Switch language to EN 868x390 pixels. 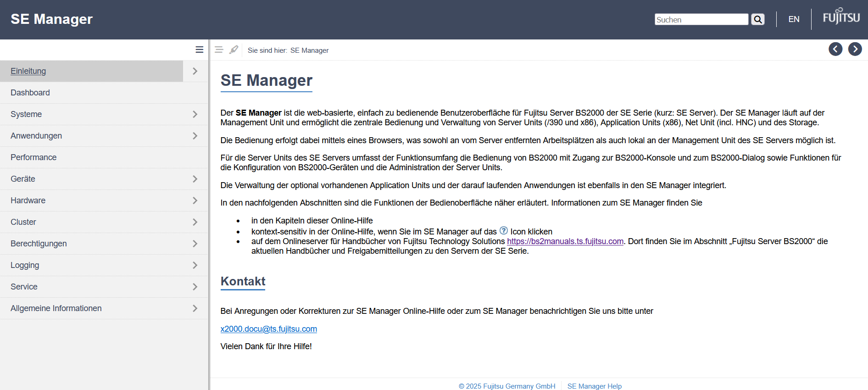[x=794, y=19]
